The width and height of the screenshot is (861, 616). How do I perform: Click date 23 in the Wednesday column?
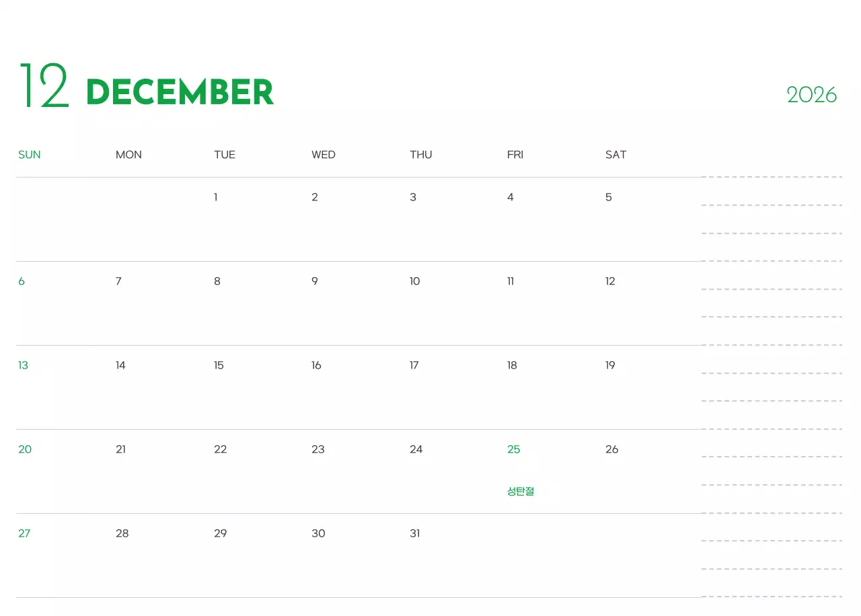click(x=318, y=449)
